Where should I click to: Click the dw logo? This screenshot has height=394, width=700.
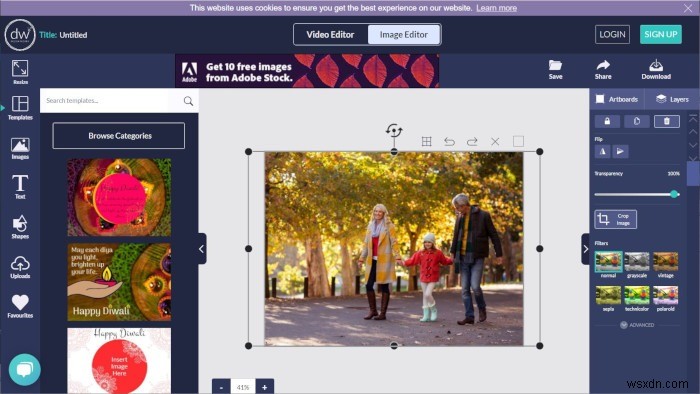(20, 35)
